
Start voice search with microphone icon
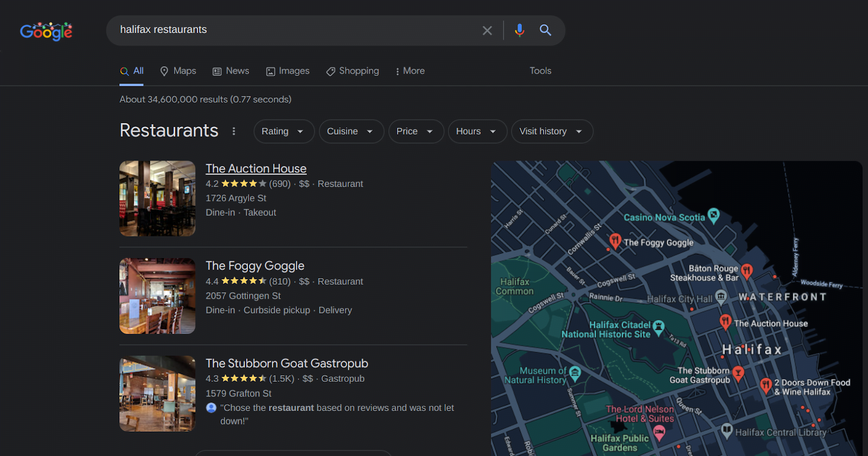519,30
